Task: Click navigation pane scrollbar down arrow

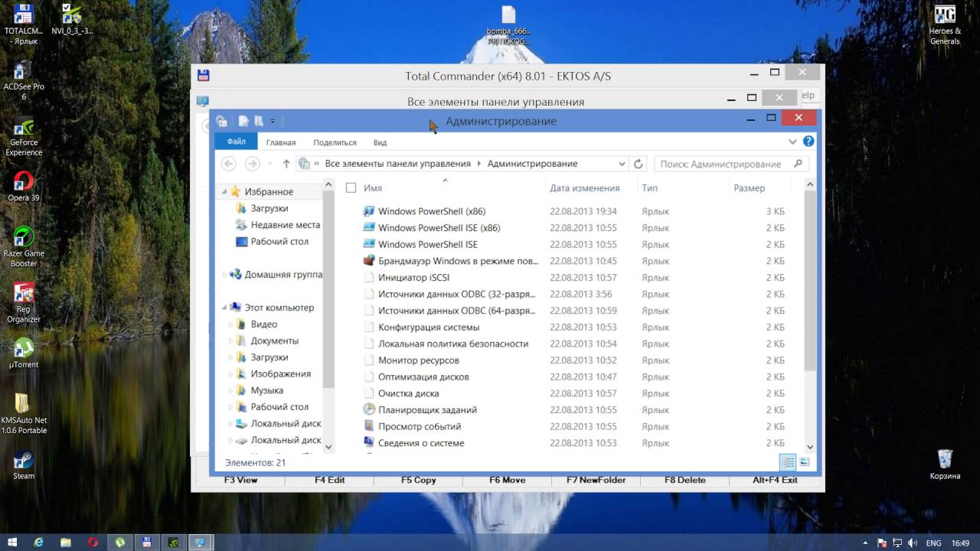Action: click(x=328, y=447)
